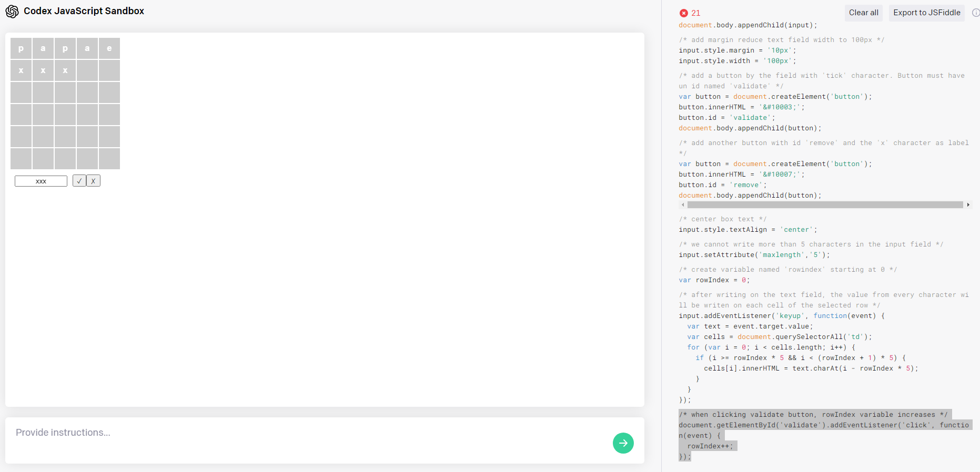Click the scrollbar right arrow in code panel

point(968,204)
